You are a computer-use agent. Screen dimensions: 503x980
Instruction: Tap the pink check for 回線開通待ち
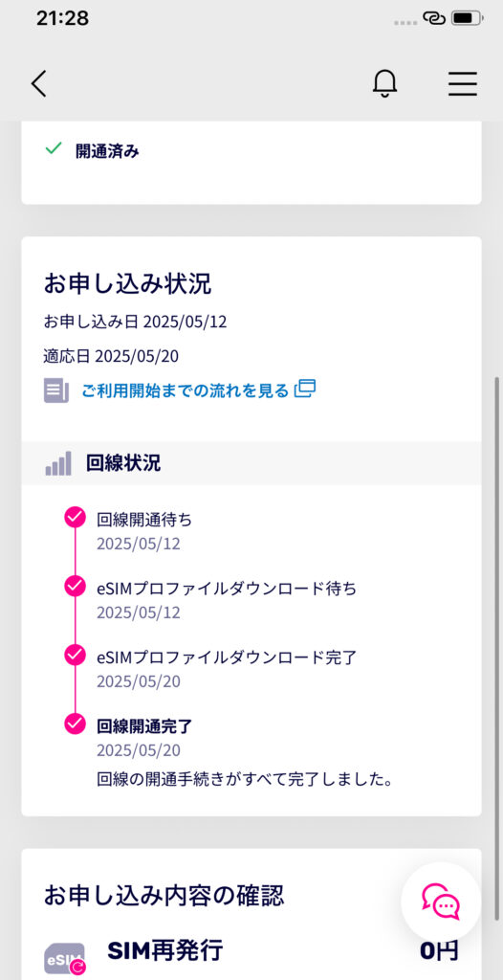click(x=75, y=517)
